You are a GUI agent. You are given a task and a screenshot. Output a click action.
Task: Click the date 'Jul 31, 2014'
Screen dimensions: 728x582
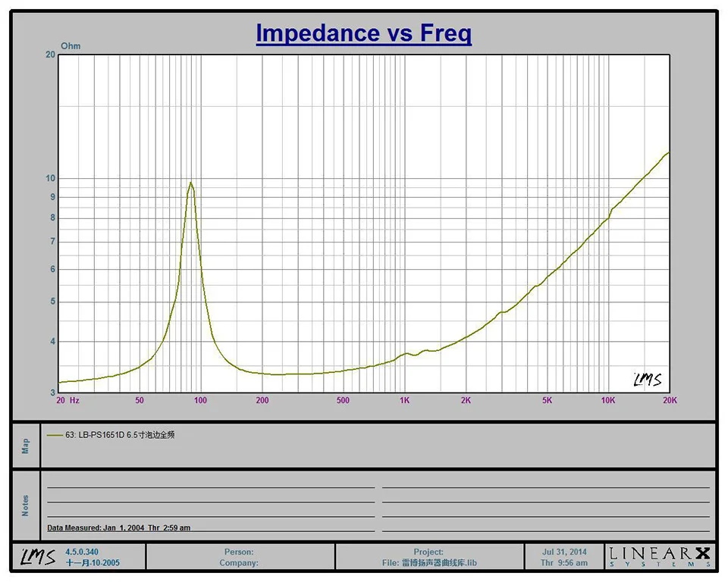pyautogui.click(x=564, y=552)
